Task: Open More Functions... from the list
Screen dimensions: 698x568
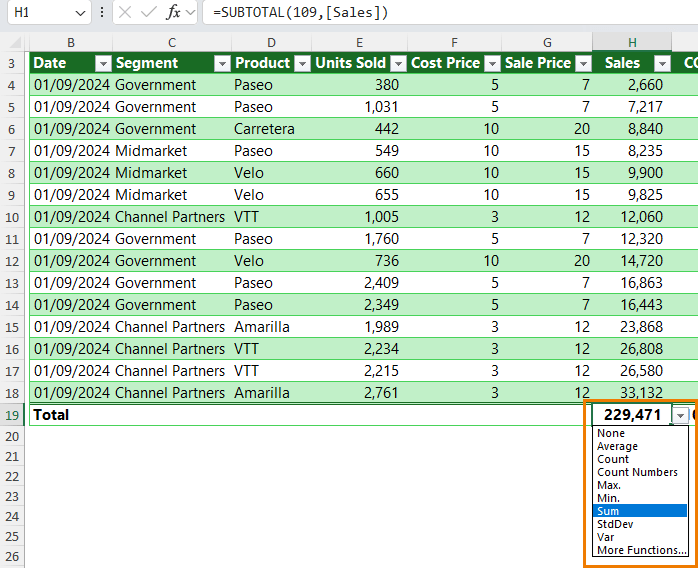Action: click(x=640, y=550)
